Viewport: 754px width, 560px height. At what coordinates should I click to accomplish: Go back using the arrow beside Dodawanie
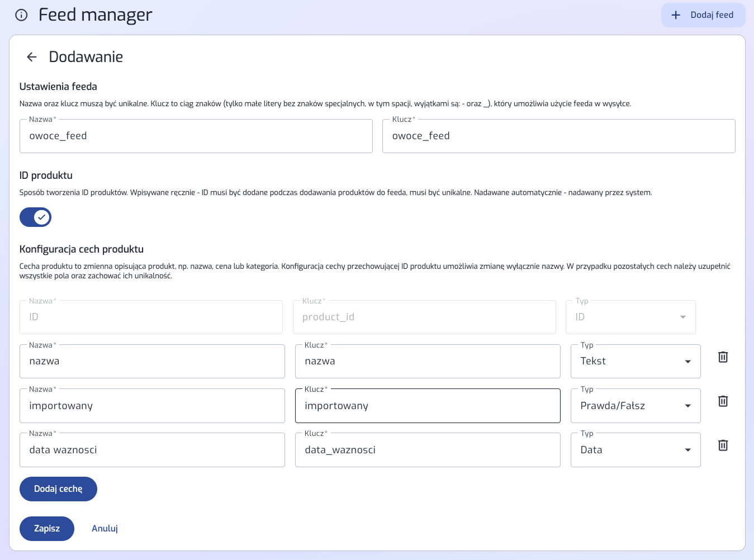click(x=32, y=57)
